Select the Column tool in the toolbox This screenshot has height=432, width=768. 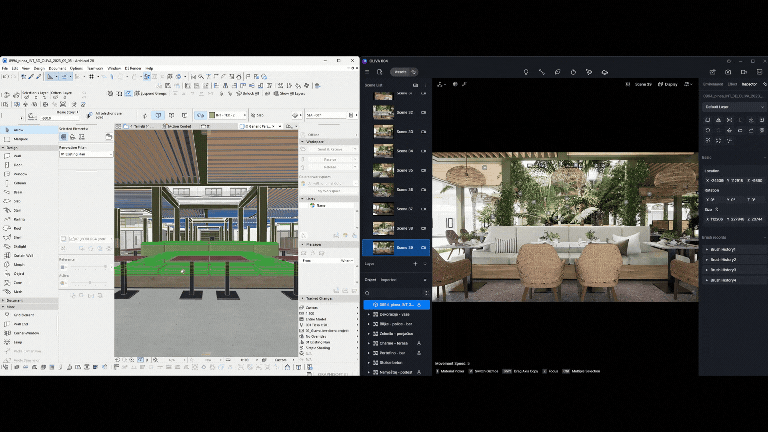[x=20, y=183]
